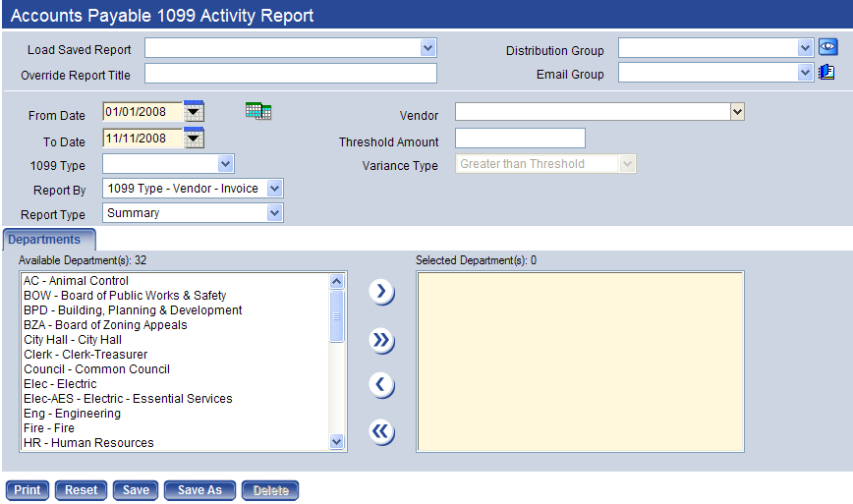Open the Report Type dropdown

click(x=274, y=213)
